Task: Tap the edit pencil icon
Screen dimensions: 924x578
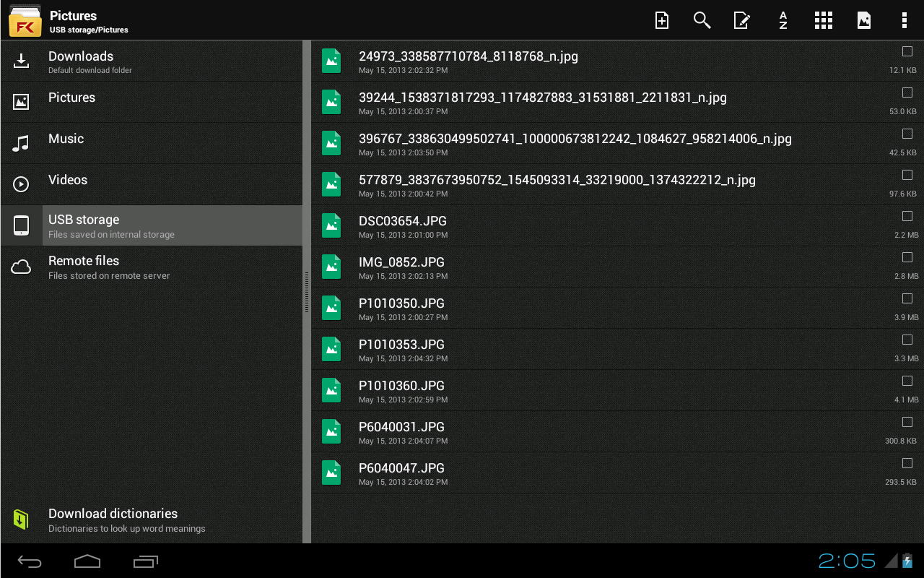Action: click(x=741, y=20)
